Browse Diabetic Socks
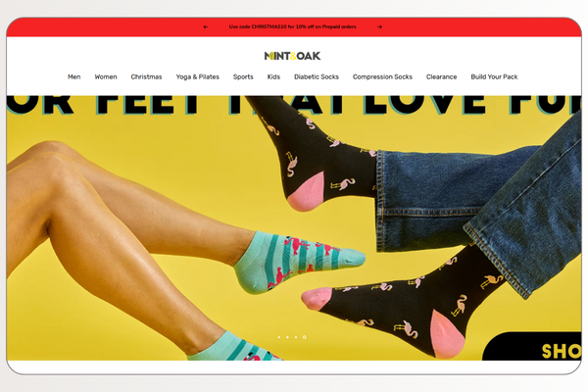Screen dimensions: 588x392 317,76
